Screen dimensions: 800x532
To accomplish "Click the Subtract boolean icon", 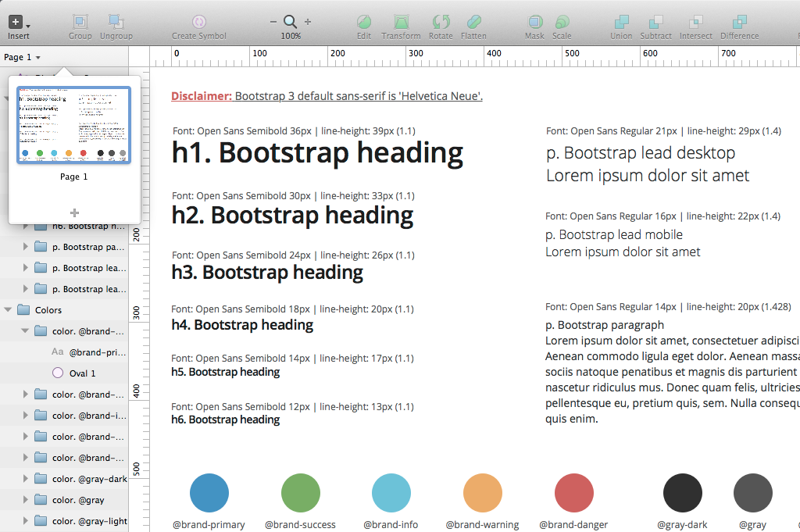I will point(655,22).
